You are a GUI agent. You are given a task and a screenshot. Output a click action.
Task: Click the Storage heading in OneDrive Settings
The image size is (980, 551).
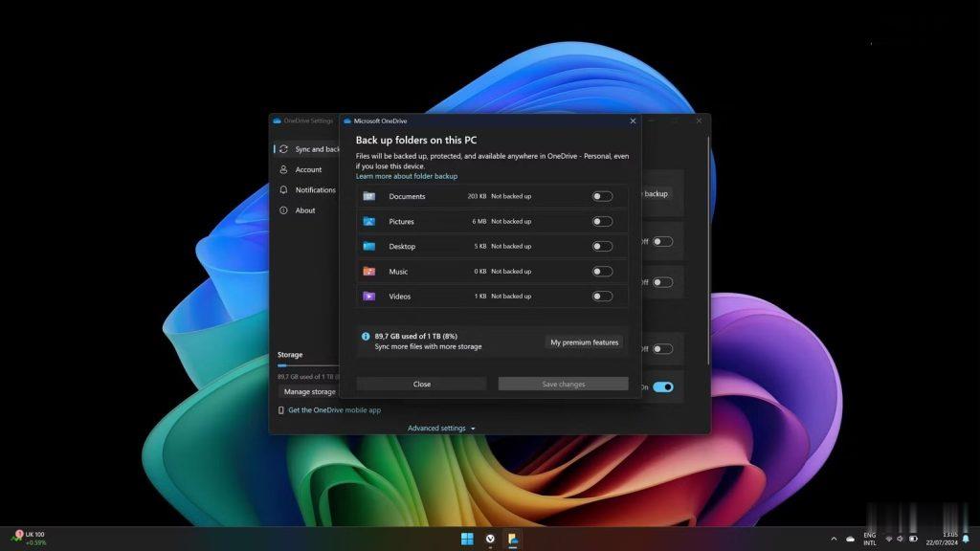(x=290, y=355)
